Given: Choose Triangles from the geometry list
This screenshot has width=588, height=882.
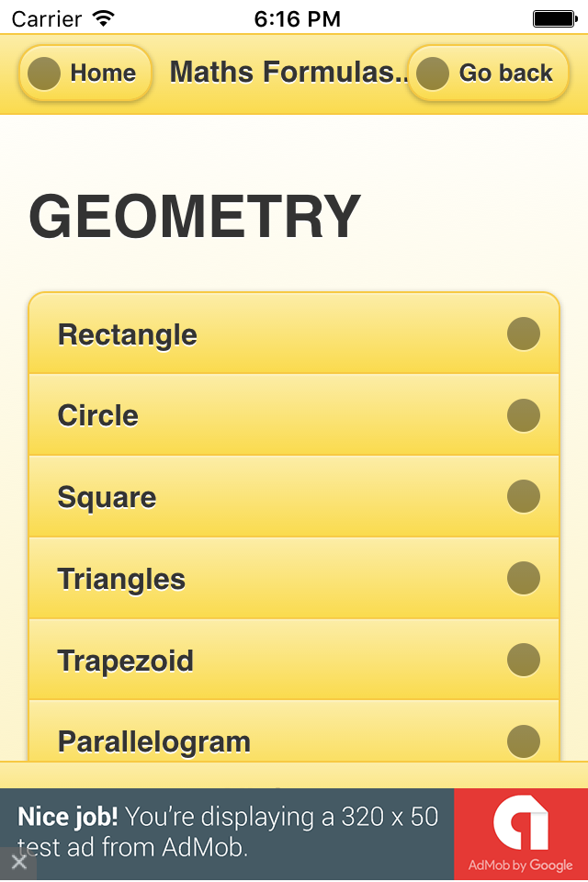Looking at the screenshot, I should 276,579.
